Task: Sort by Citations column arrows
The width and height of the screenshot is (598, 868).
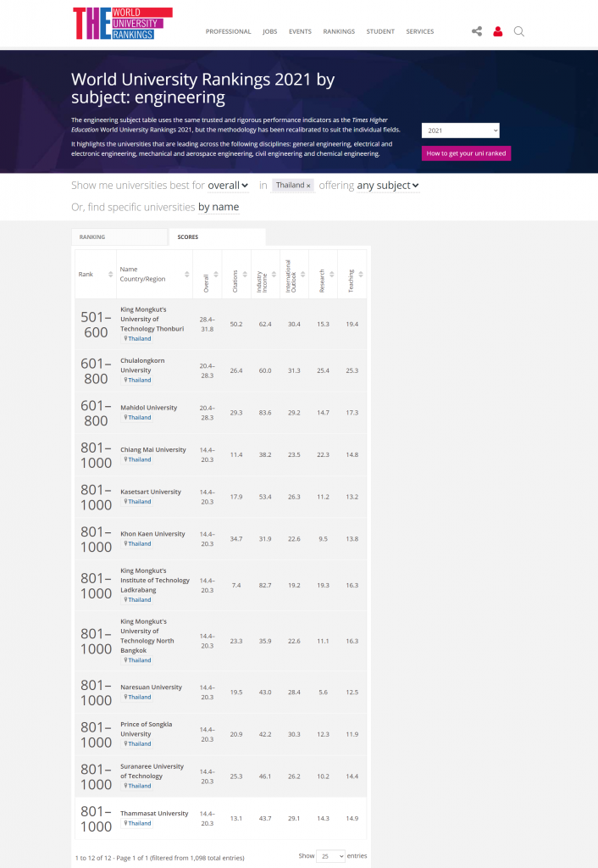Action: [x=245, y=275]
